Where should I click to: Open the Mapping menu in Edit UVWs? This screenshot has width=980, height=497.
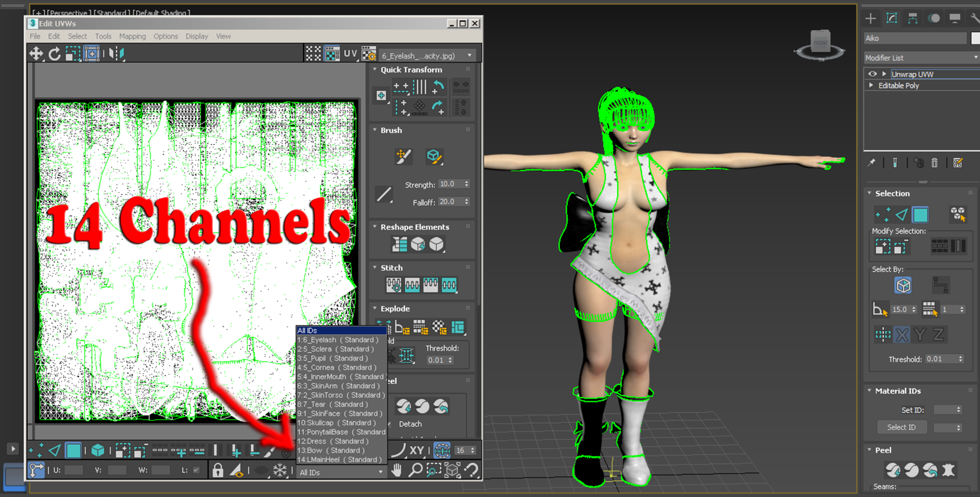pyautogui.click(x=132, y=36)
